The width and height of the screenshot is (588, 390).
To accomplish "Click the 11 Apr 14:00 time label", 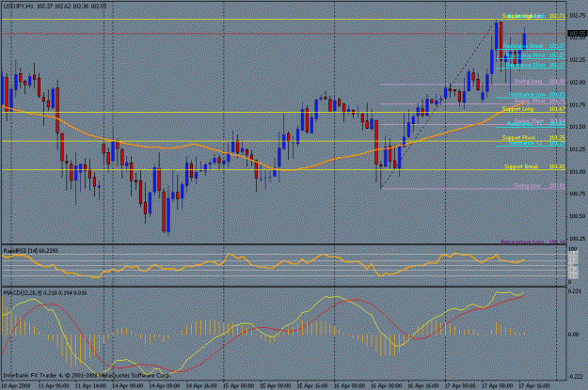I will 90,385.
